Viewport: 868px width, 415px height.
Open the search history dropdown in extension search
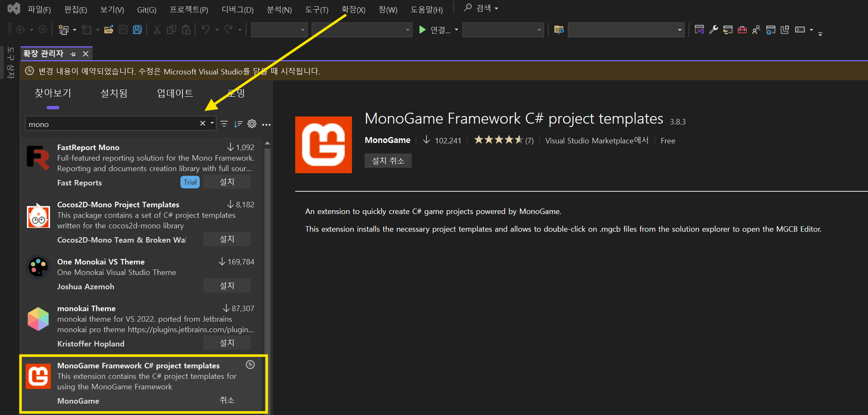[x=212, y=123]
